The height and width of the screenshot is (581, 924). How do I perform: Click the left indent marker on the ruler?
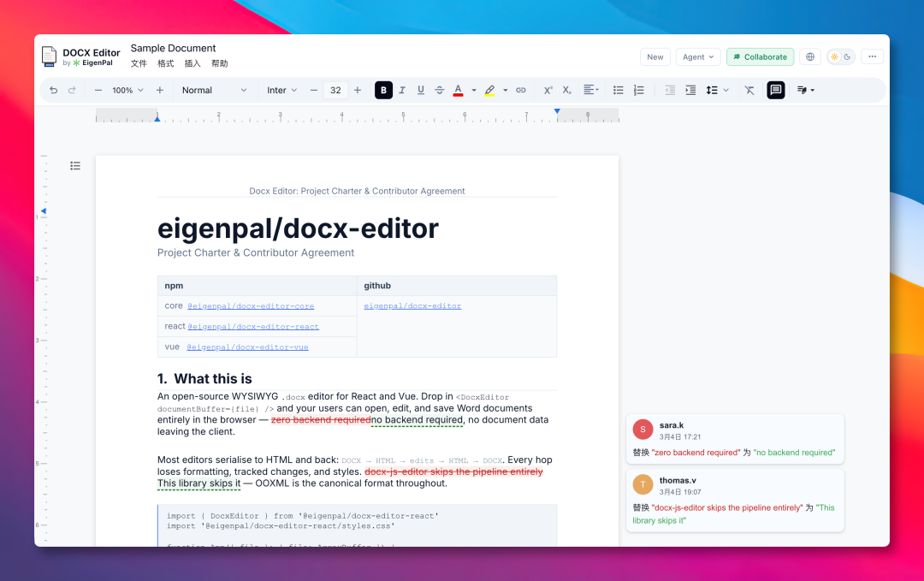[157, 119]
